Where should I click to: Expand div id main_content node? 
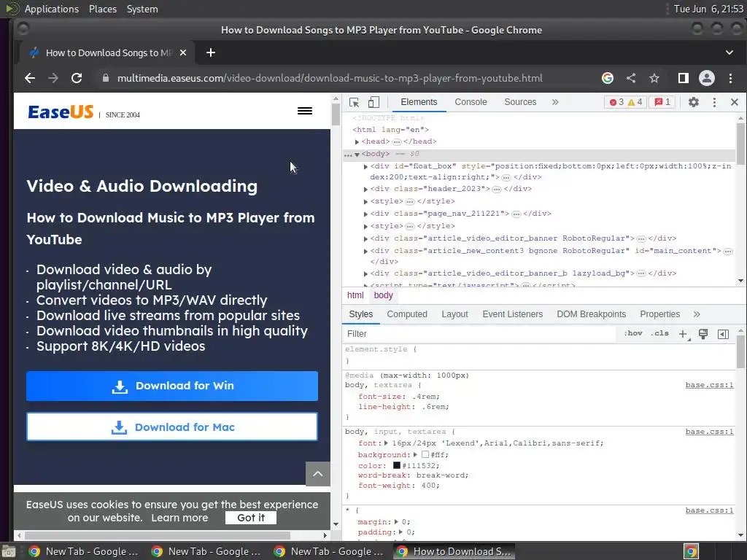pos(365,252)
